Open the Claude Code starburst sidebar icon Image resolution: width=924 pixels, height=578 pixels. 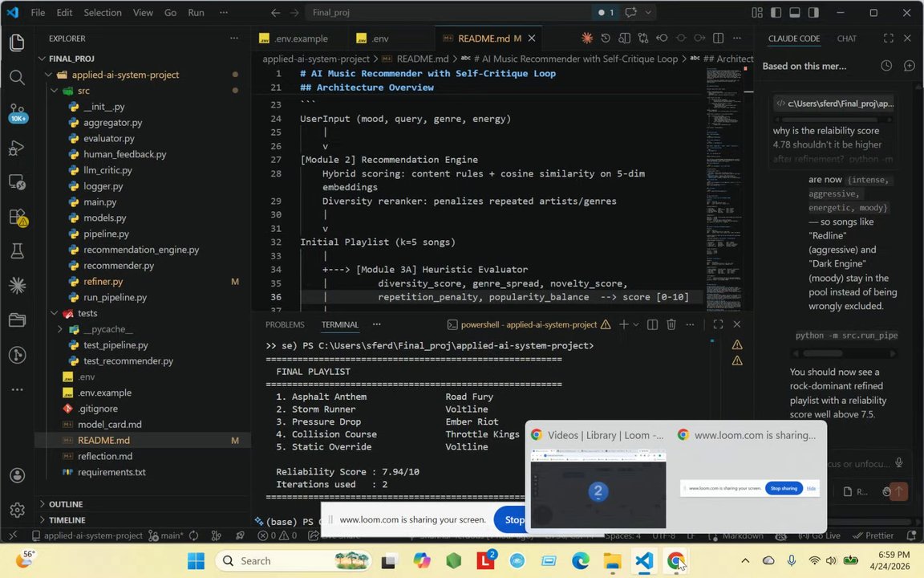(17, 286)
